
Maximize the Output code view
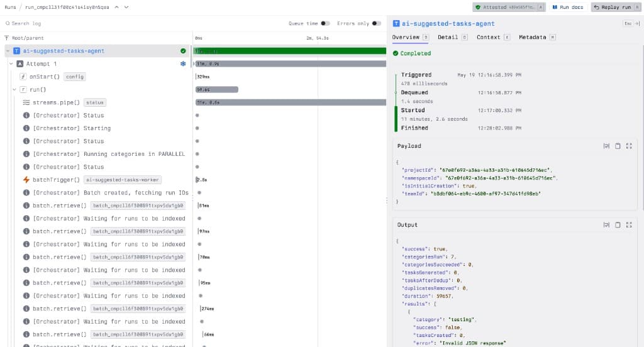tap(629, 224)
